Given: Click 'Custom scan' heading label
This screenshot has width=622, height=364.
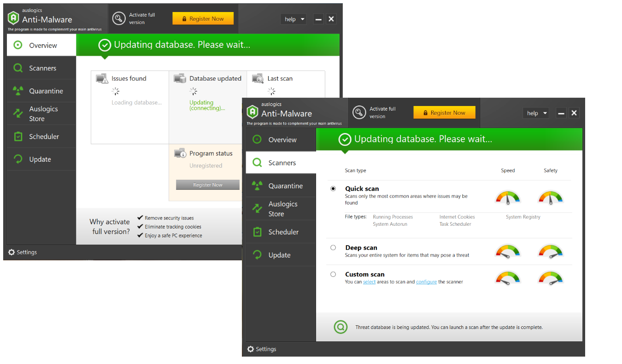Looking at the screenshot, I should (365, 275).
